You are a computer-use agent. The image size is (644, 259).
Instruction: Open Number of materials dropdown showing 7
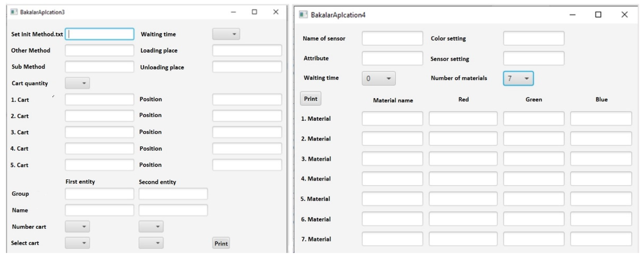518,79
